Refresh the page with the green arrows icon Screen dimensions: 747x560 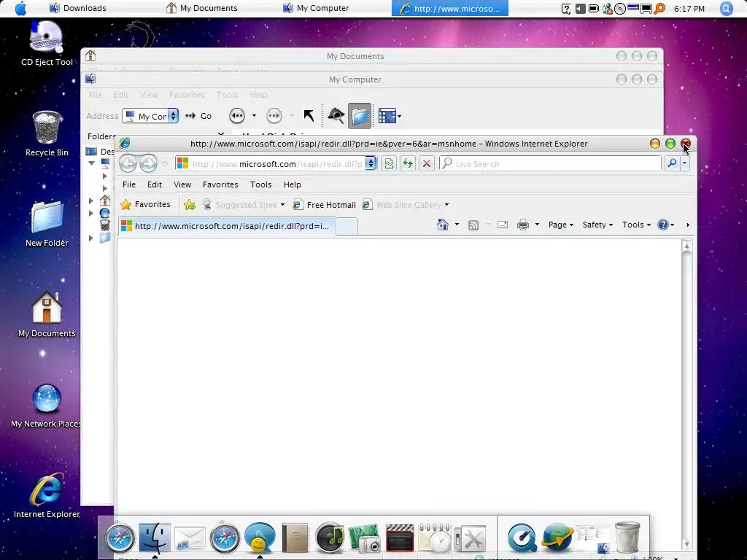(407, 164)
